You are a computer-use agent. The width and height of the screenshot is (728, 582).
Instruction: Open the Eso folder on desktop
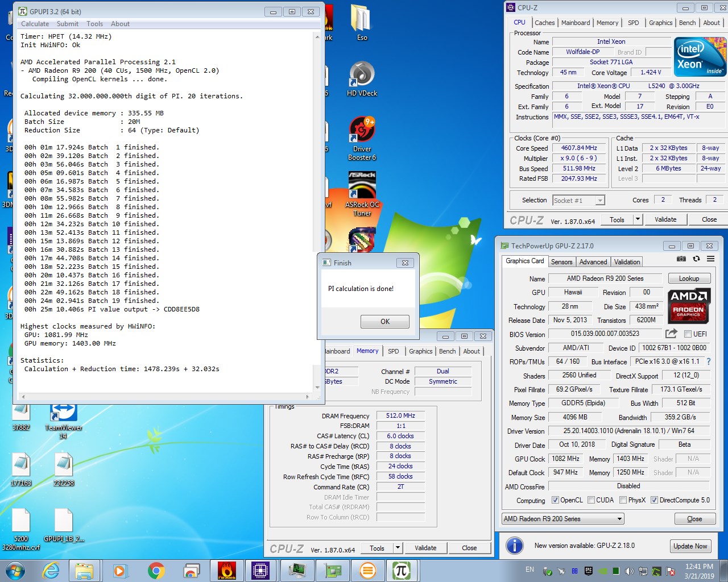point(362,23)
